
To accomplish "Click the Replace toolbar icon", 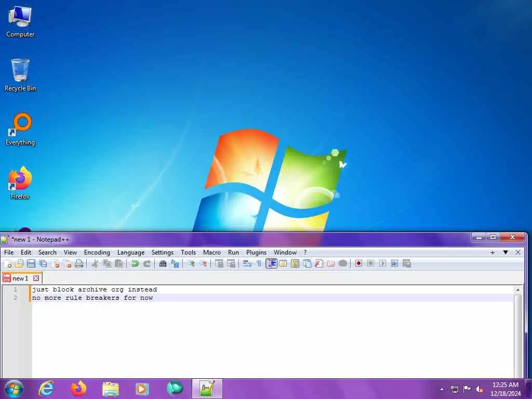I will (x=175, y=263).
